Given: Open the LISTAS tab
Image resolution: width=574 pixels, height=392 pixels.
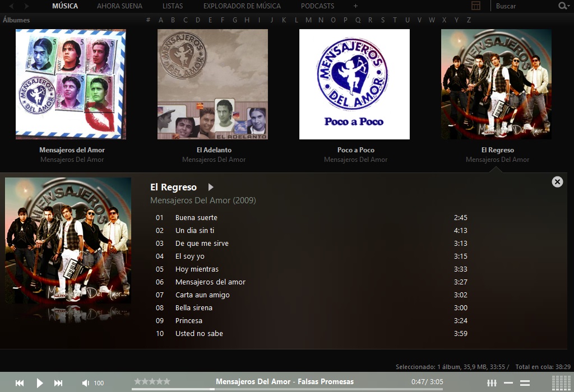Looking at the screenshot, I should coord(173,6).
